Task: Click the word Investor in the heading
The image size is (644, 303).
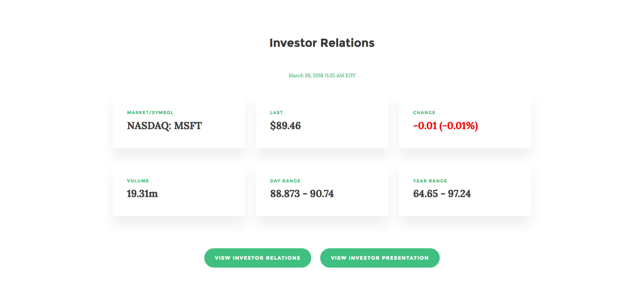Action: (x=293, y=43)
